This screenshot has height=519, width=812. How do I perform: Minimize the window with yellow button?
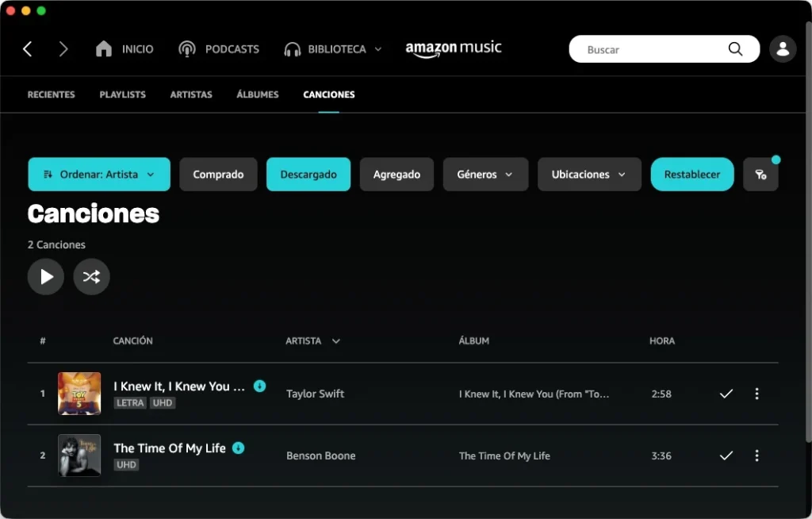tap(26, 11)
